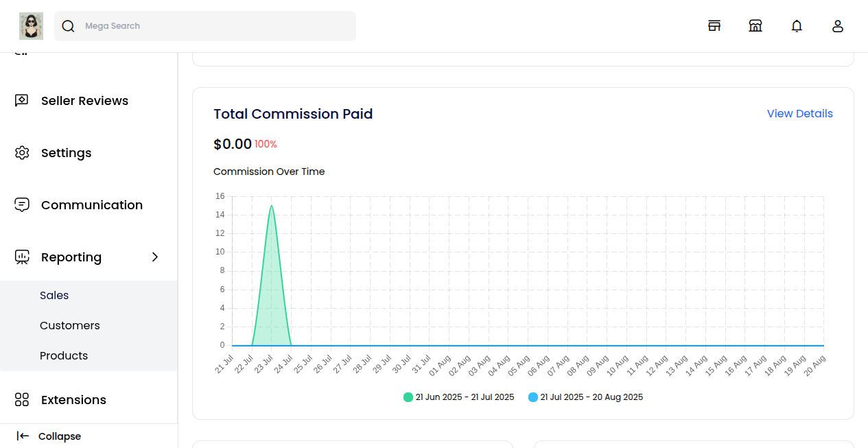
Task: Open View Details for Total Commission Paid
Action: [x=800, y=113]
